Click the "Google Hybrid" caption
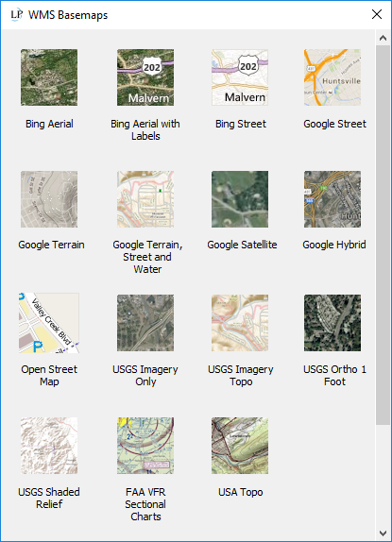Image resolution: width=392 pixels, height=542 pixels. coord(334,245)
